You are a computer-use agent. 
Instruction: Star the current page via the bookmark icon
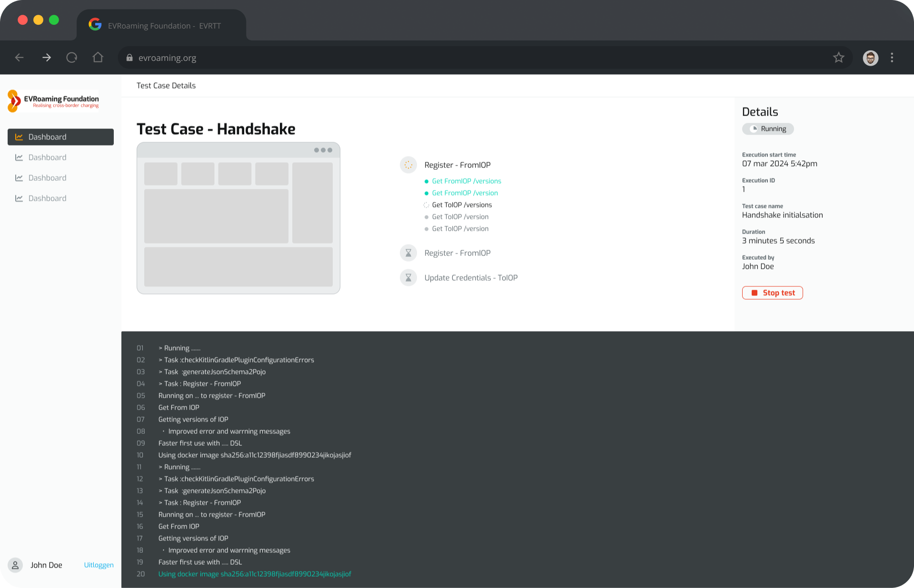[x=839, y=58]
